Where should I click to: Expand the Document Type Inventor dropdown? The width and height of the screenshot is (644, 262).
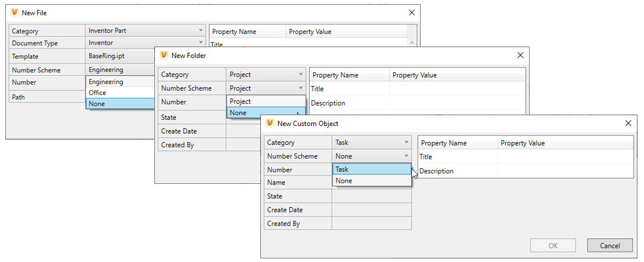[146, 43]
